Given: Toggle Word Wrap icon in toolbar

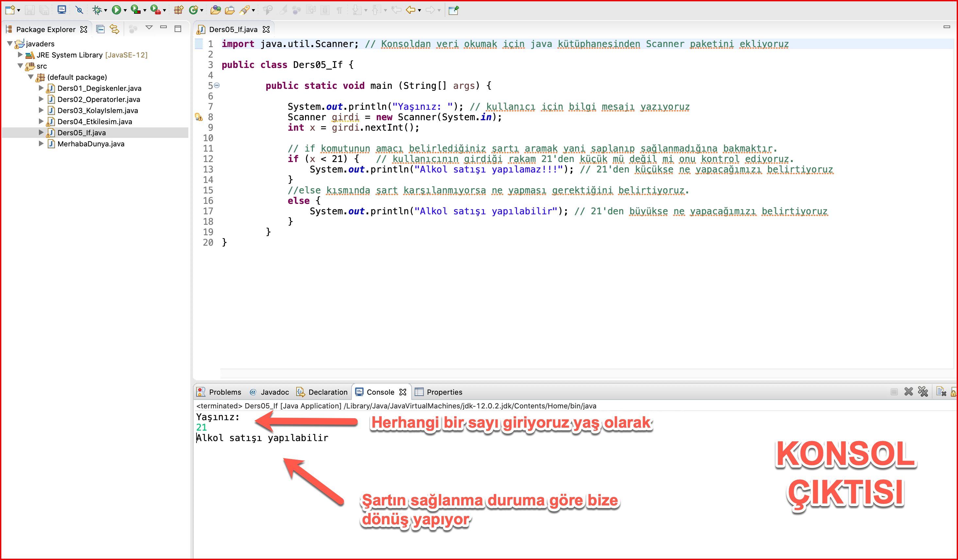Looking at the screenshot, I should [x=311, y=10].
